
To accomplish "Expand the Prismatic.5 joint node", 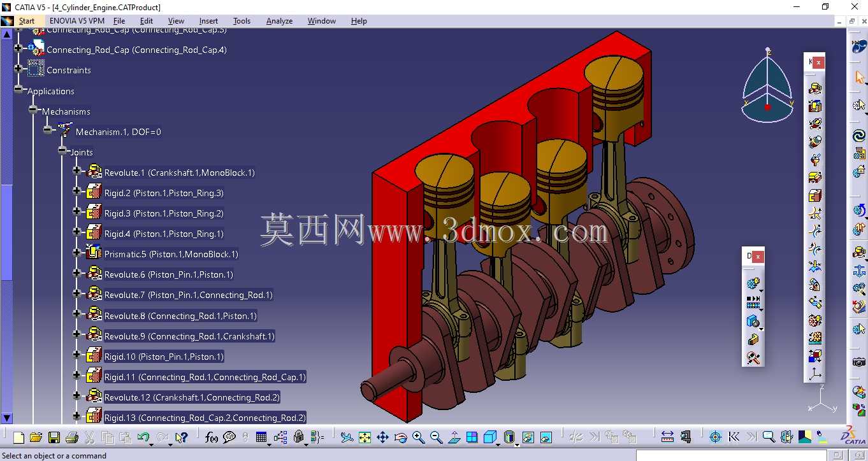I will point(77,252).
